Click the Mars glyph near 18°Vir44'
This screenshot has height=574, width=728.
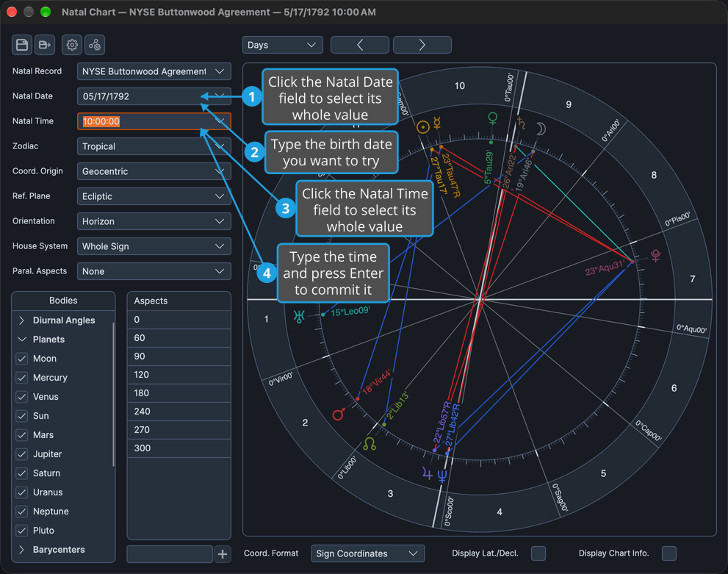[x=339, y=413]
